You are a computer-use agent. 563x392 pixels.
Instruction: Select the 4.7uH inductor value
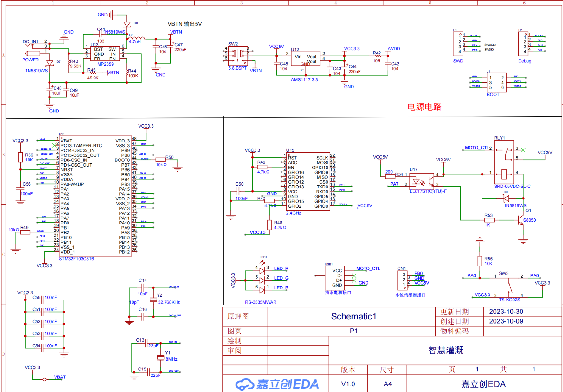135,42
